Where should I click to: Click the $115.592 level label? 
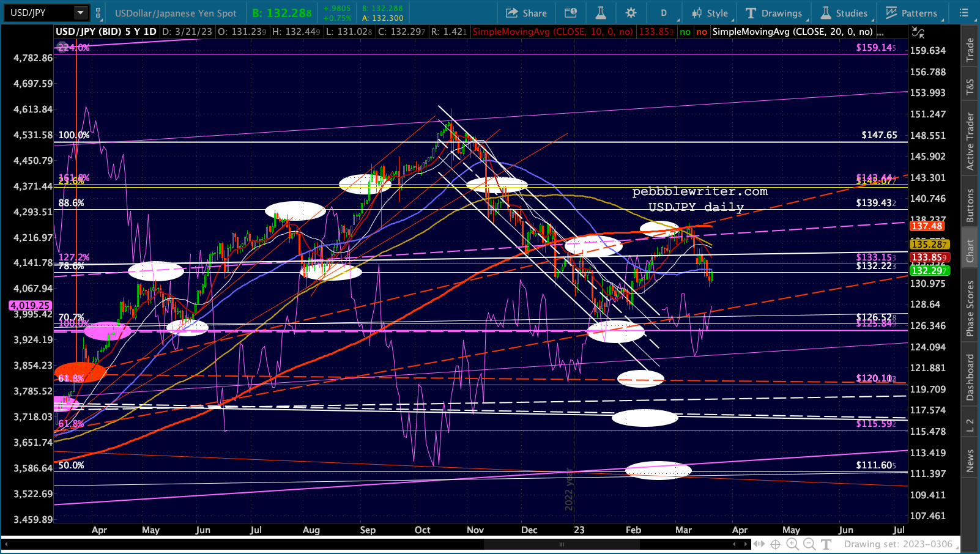[876, 424]
